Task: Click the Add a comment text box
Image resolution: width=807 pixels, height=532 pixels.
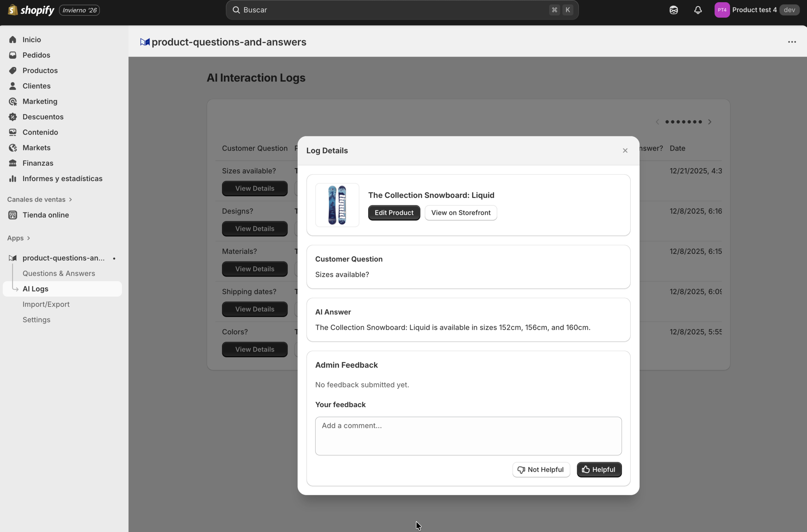Action: coord(468,436)
